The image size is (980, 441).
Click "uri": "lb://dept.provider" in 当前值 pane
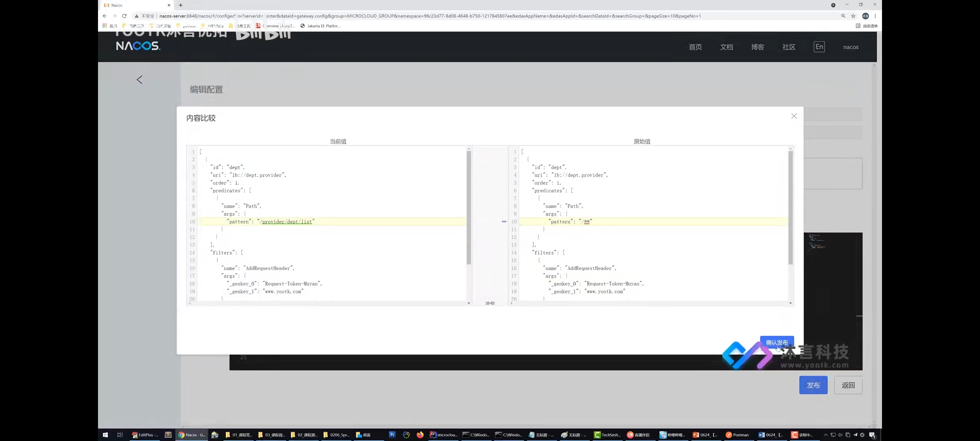tap(248, 175)
